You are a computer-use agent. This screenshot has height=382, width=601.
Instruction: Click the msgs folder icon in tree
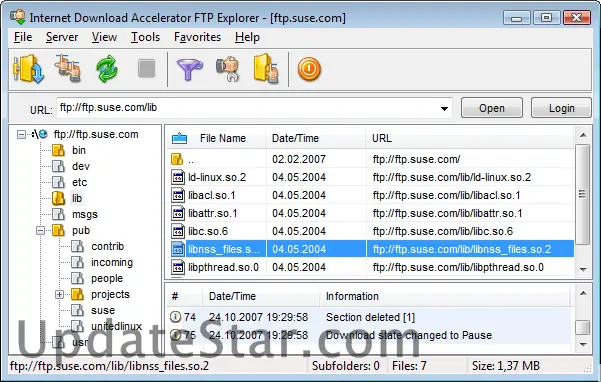click(58, 214)
